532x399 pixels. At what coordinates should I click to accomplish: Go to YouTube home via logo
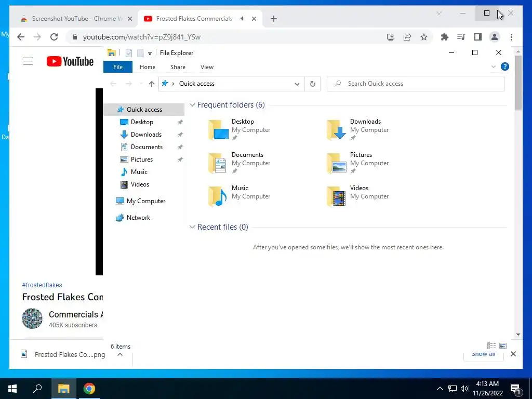pyautogui.click(x=70, y=61)
